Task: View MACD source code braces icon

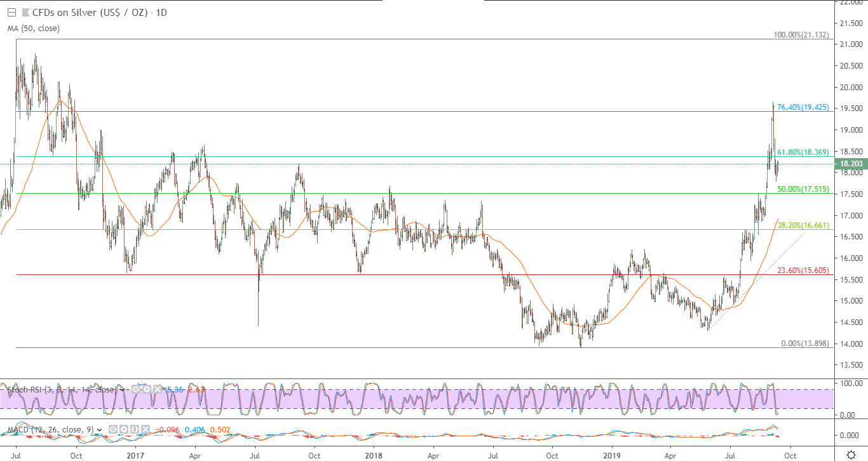Action: tap(133, 430)
